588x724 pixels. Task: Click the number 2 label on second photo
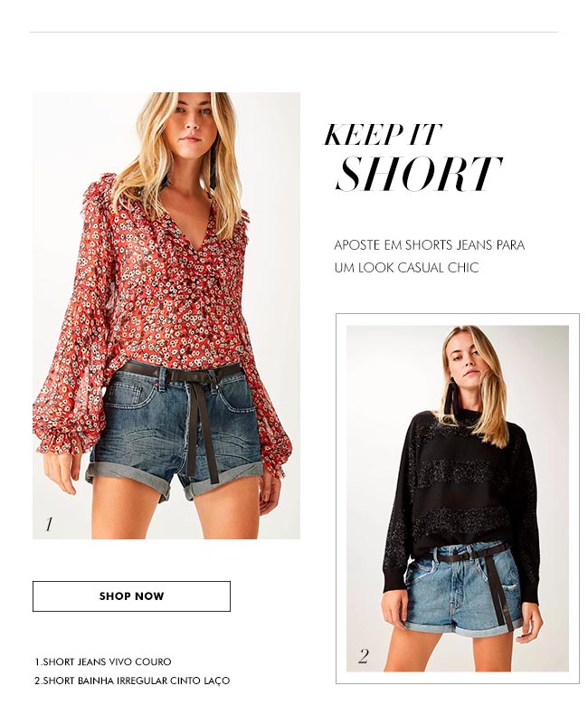364,655
